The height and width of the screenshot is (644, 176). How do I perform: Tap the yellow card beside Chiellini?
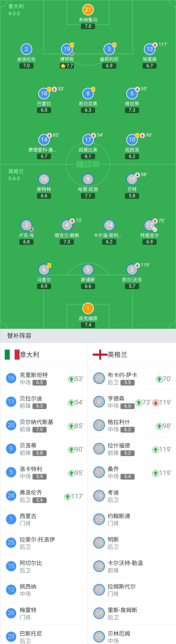pyautogui.click(x=114, y=45)
